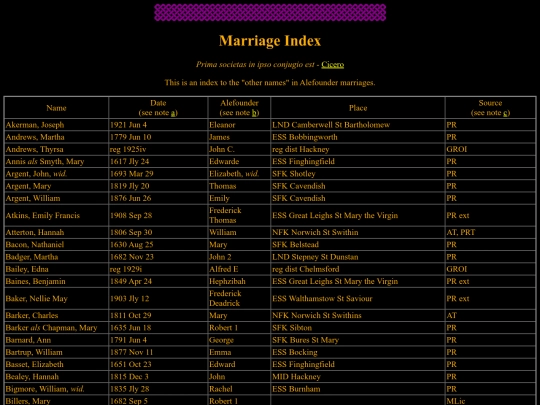Follow the note b link in Alefounder header
Viewport: 540px width, 405px height.
(x=254, y=113)
